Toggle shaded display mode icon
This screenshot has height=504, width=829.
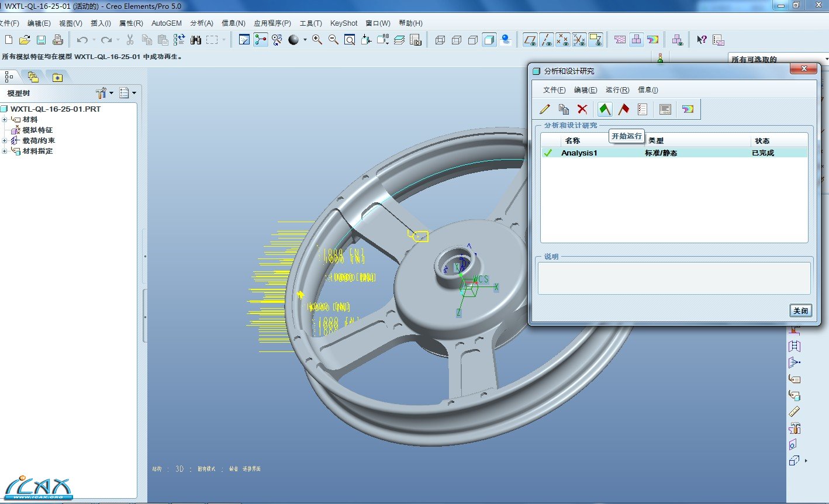(x=489, y=40)
